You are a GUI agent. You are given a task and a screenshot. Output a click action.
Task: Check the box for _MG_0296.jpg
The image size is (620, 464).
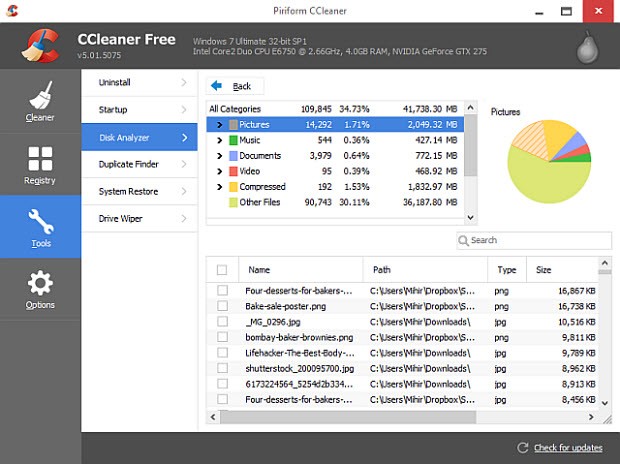(x=223, y=321)
